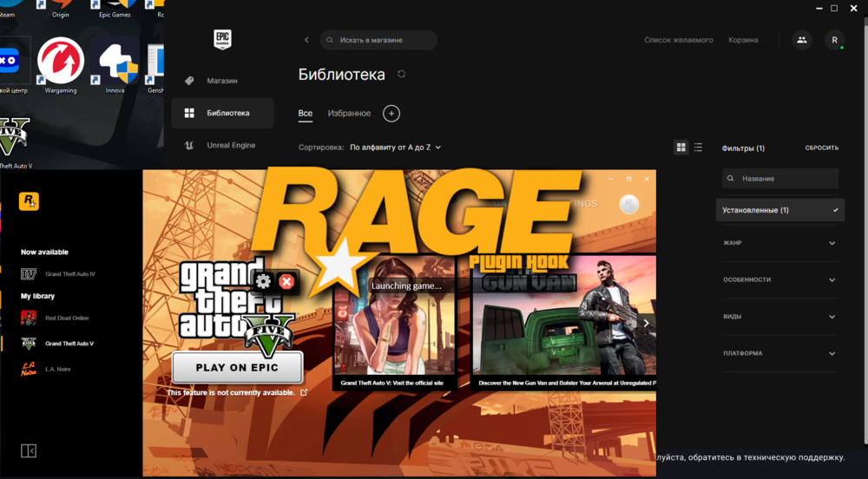Open the external link icon beside feature notice
This screenshot has width=868, height=479.
303,393
